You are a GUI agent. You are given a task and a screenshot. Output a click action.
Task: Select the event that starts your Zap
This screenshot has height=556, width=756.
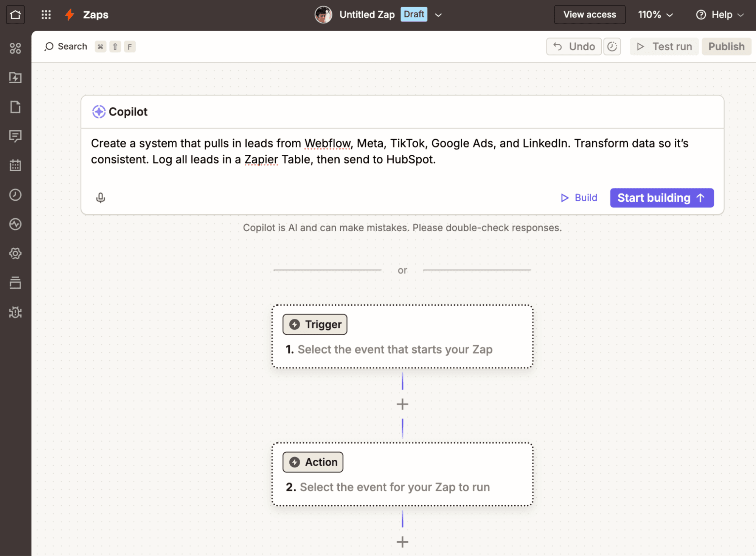tap(402, 336)
